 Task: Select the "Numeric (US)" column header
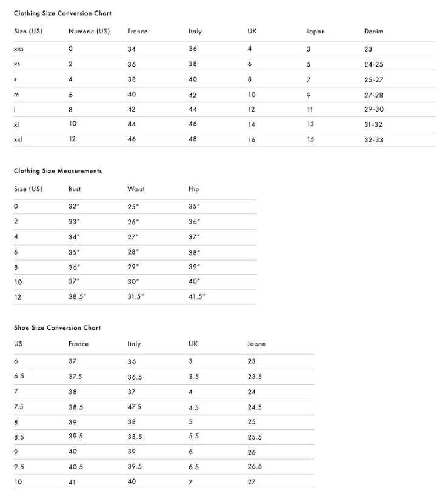(89, 32)
